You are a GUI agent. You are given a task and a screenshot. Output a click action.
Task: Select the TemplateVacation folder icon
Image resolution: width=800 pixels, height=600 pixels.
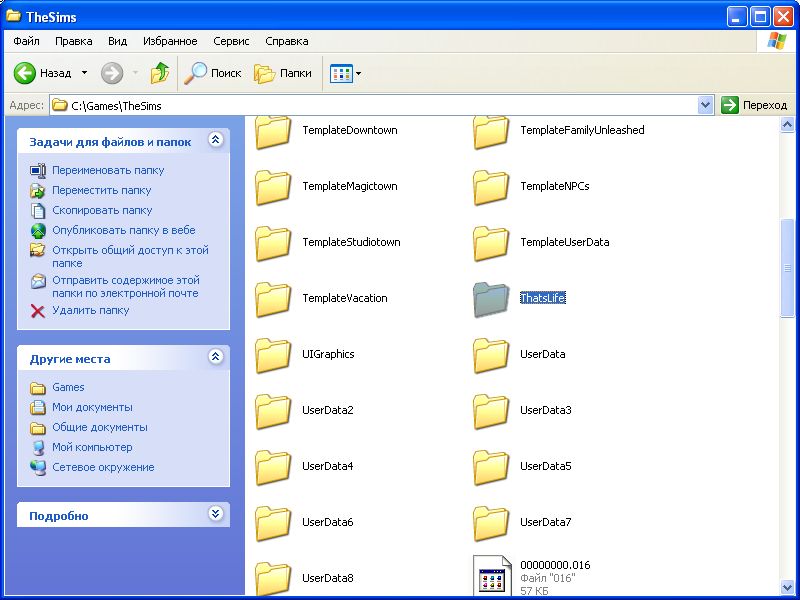273,299
